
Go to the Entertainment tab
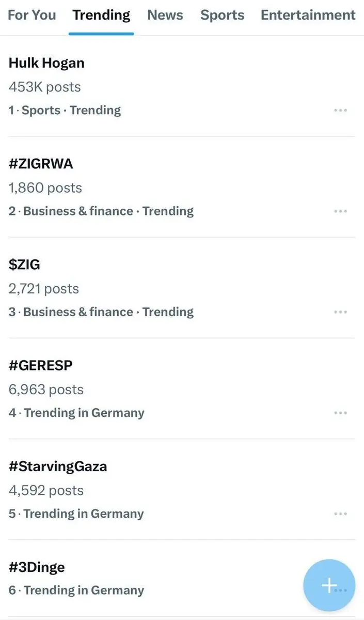point(308,16)
